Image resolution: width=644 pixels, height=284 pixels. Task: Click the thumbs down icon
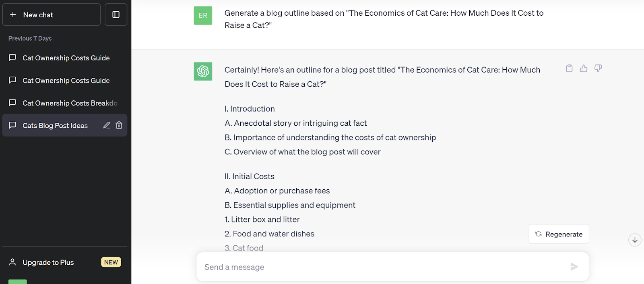coord(598,68)
